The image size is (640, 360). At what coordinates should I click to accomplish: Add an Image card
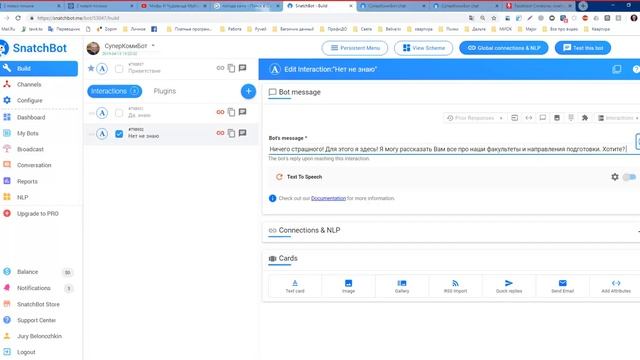348,286
